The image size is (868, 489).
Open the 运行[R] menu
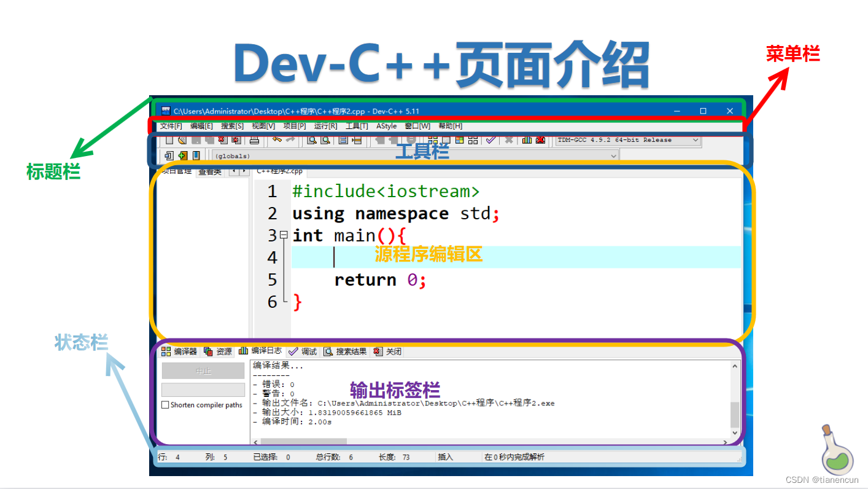pyautogui.click(x=326, y=126)
